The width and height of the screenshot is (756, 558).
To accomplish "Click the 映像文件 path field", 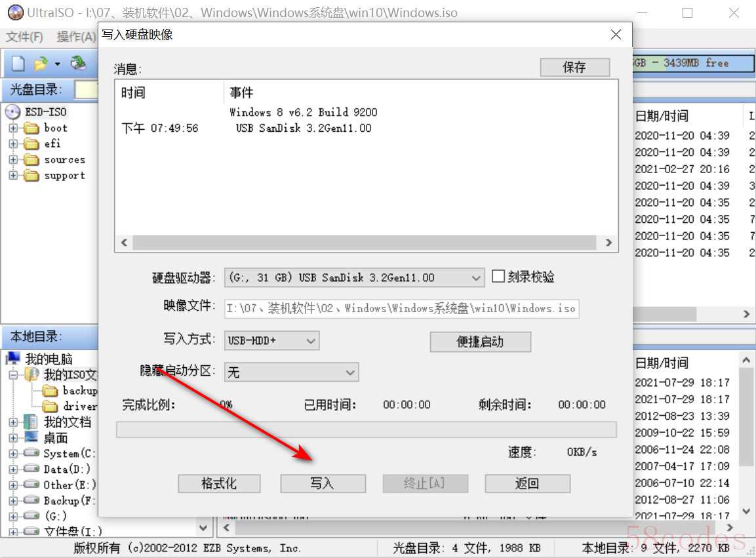I will point(402,309).
